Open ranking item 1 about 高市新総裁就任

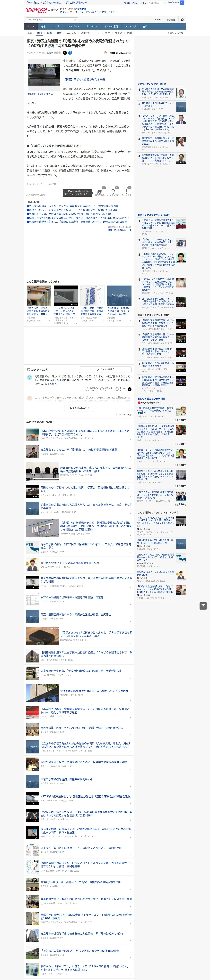click(162, 93)
